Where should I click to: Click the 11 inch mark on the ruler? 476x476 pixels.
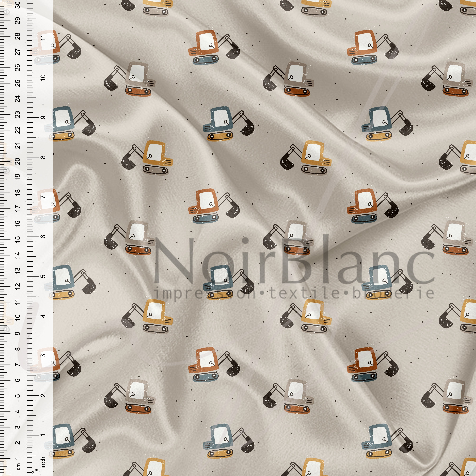(43, 38)
